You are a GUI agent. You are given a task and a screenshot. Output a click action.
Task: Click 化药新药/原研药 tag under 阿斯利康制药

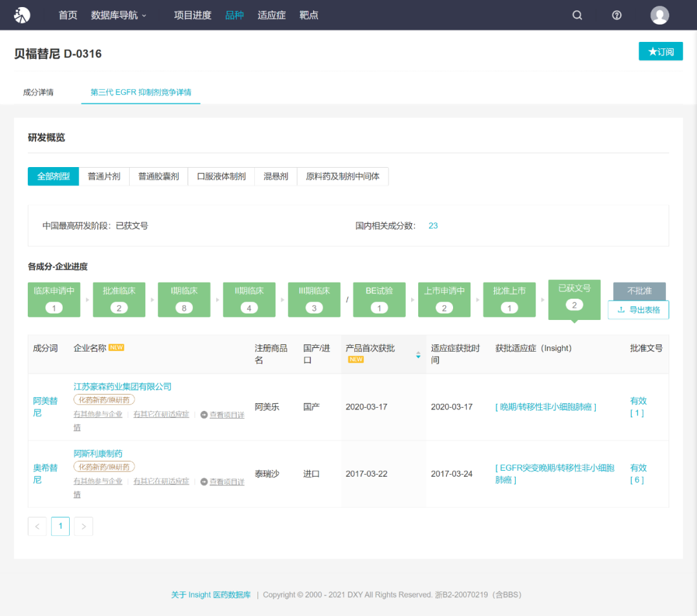click(104, 467)
